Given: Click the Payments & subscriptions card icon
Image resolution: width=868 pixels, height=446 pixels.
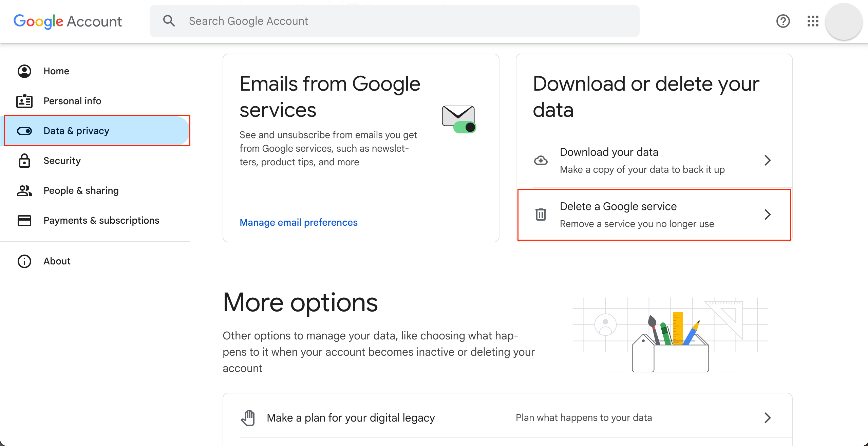Looking at the screenshot, I should coord(24,220).
